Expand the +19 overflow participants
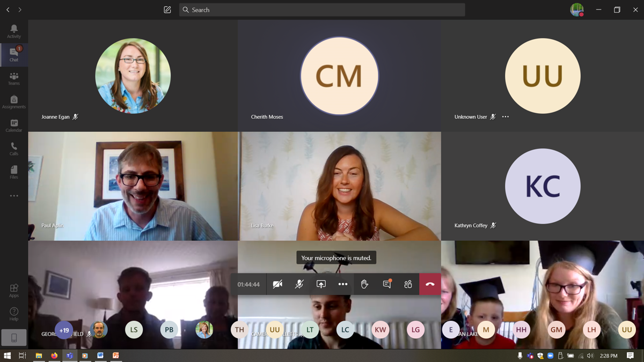This screenshot has height=362, width=644. coord(64,330)
